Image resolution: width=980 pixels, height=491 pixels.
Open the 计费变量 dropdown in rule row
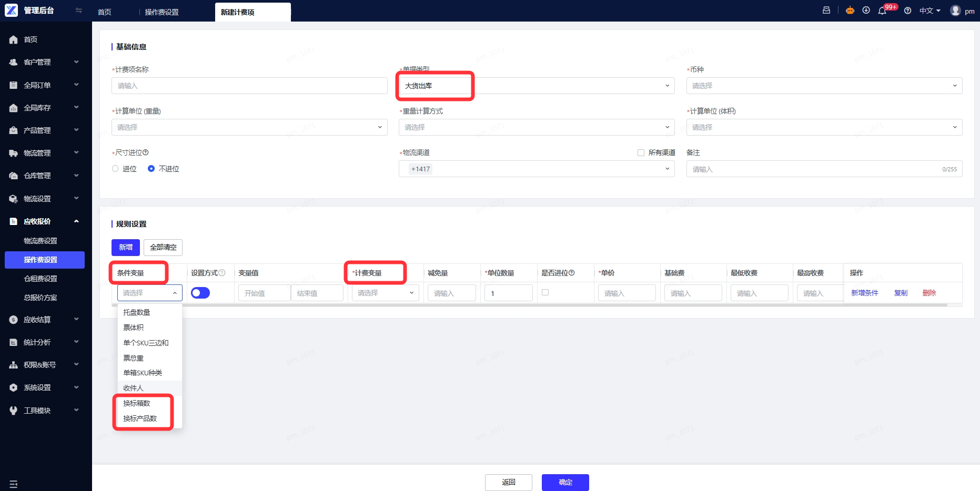coord(385,293)
